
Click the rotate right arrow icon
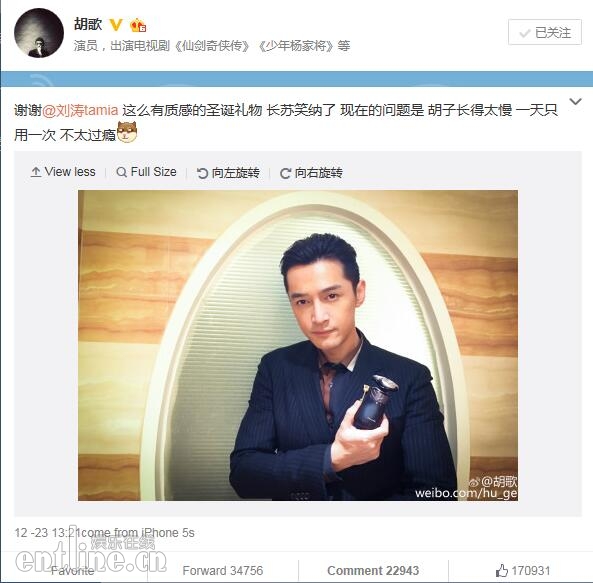(x=285, y=173)
